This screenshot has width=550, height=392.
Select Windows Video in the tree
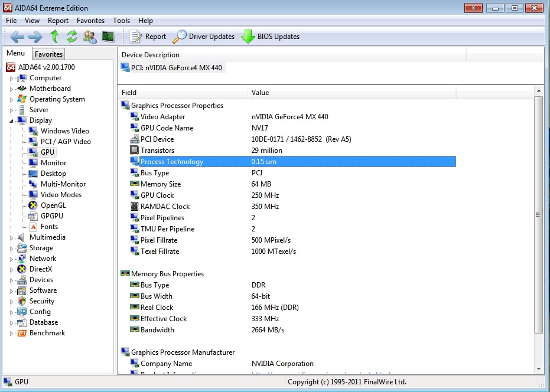(65, 131)
